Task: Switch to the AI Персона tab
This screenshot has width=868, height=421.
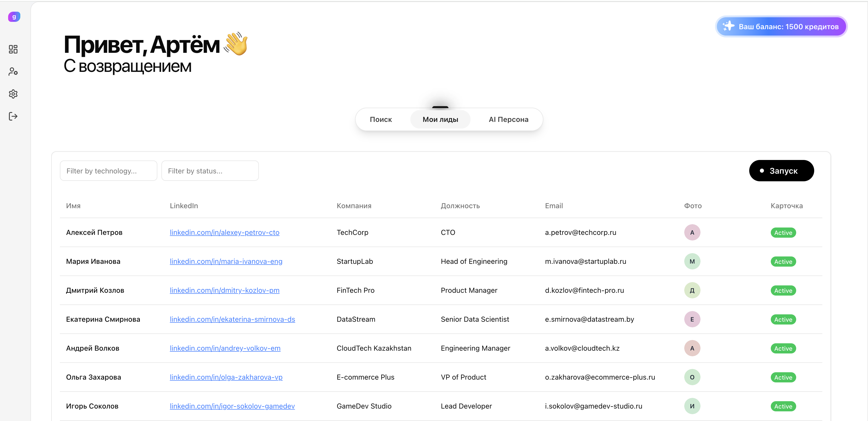Action: click(508, 119)
